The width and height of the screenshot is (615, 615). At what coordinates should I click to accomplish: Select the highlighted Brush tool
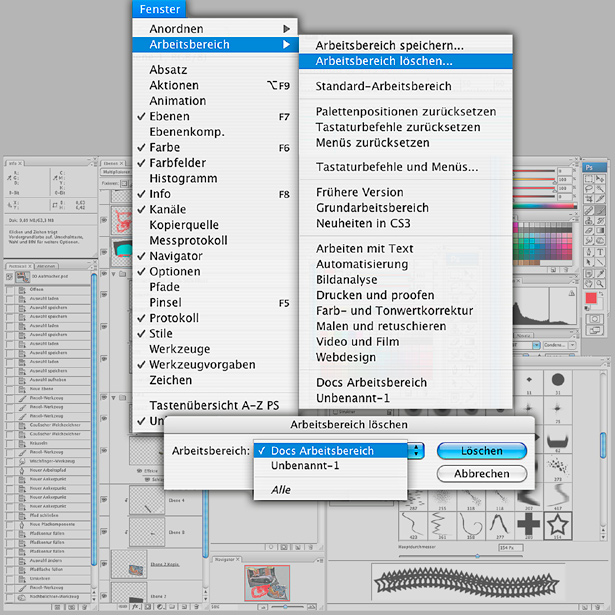tap(600, 211)
